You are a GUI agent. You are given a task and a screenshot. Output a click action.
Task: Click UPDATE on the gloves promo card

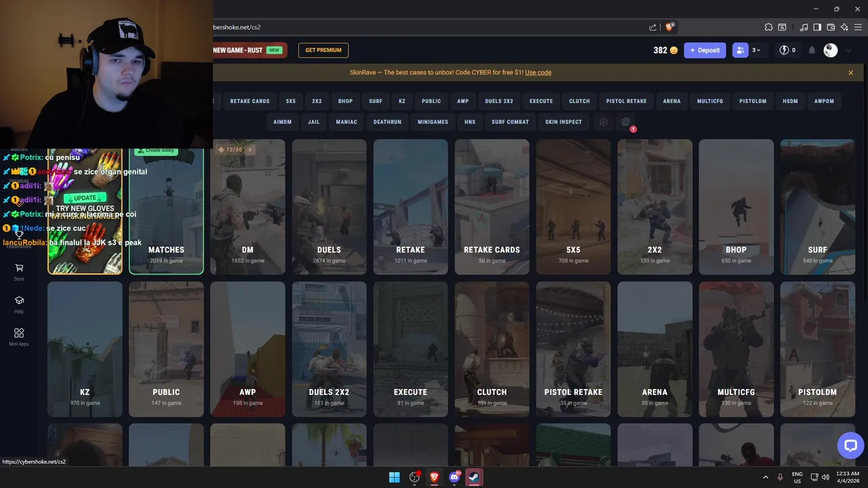[85, 198]
